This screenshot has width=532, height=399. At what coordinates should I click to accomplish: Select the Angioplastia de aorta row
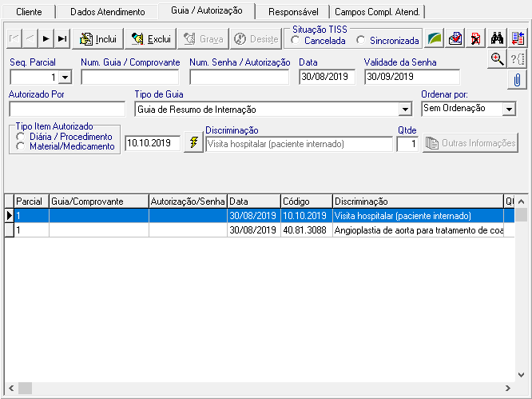[x=260, y=230]
